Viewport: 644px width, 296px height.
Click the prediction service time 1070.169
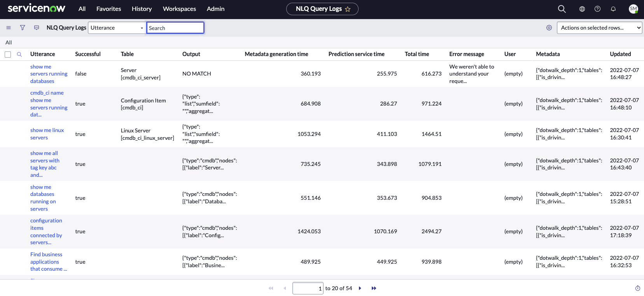[x=385, y=231]
